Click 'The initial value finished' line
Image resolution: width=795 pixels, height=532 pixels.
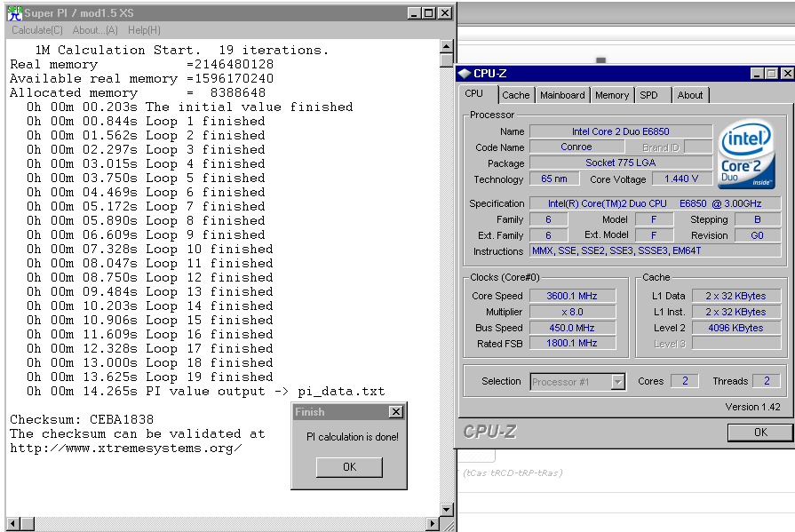click(x=189, y=107)
